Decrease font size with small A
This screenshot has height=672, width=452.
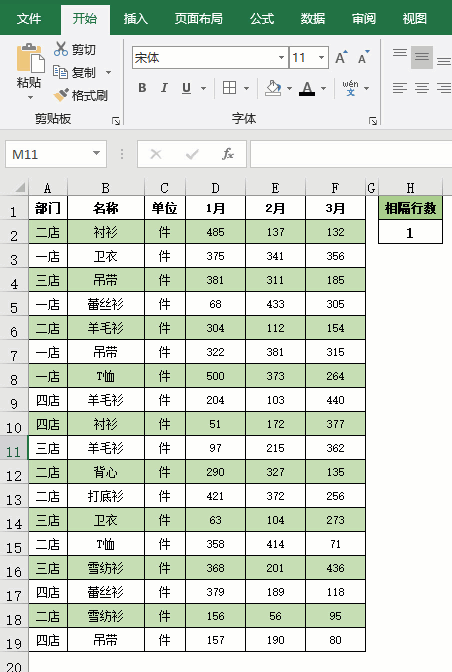pyautogui.click(x=363, y=57)
